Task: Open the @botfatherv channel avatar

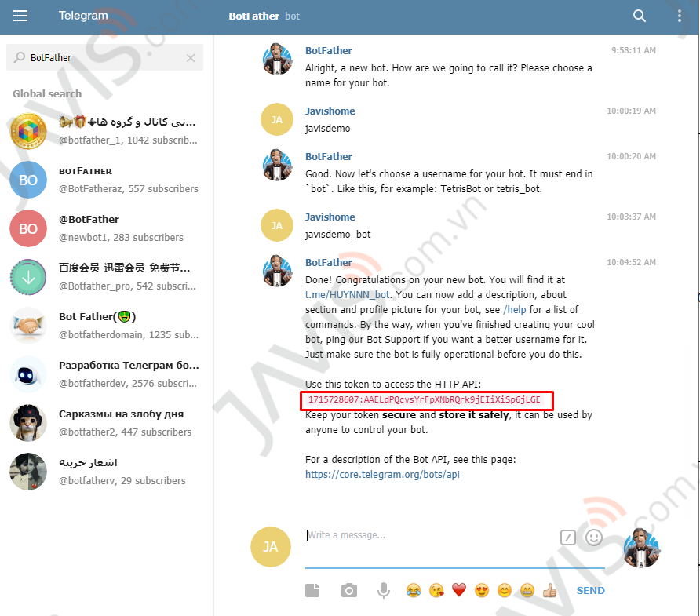Action: (x=28, y=472)
